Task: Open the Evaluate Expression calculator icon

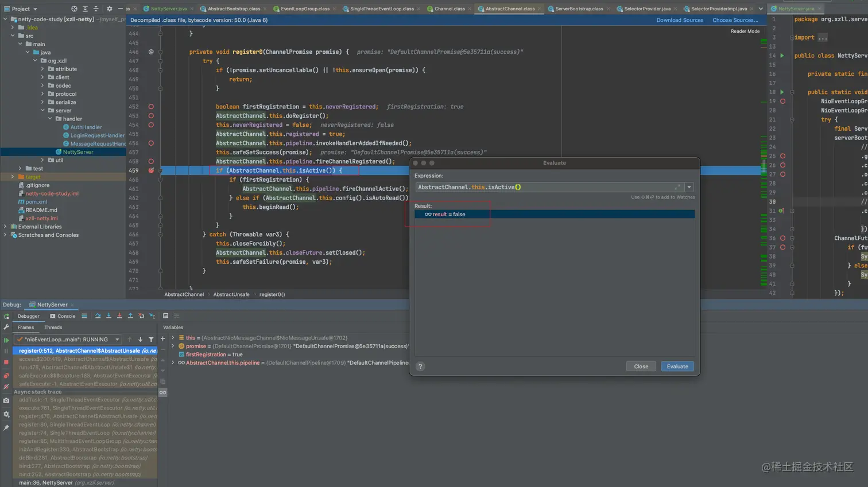Action: 165,316
